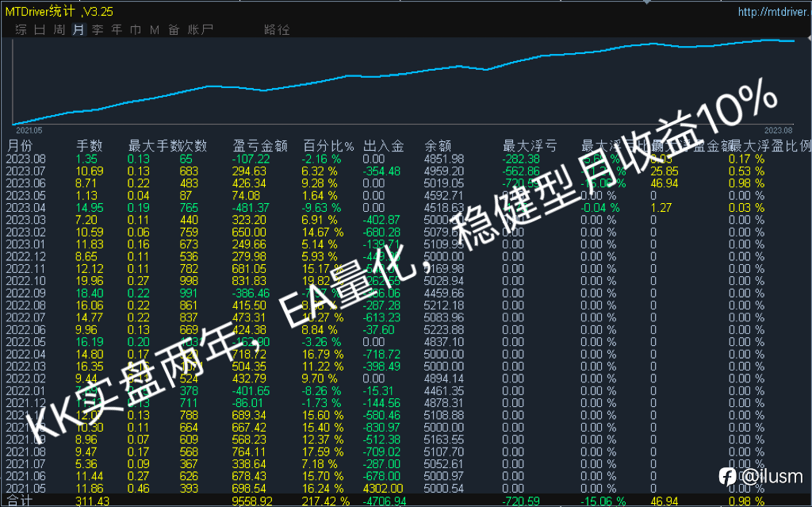The height and width of the screenshot is (507, 812).
Task: Click the 19.96 lots cell
Action: click(89, 281)
